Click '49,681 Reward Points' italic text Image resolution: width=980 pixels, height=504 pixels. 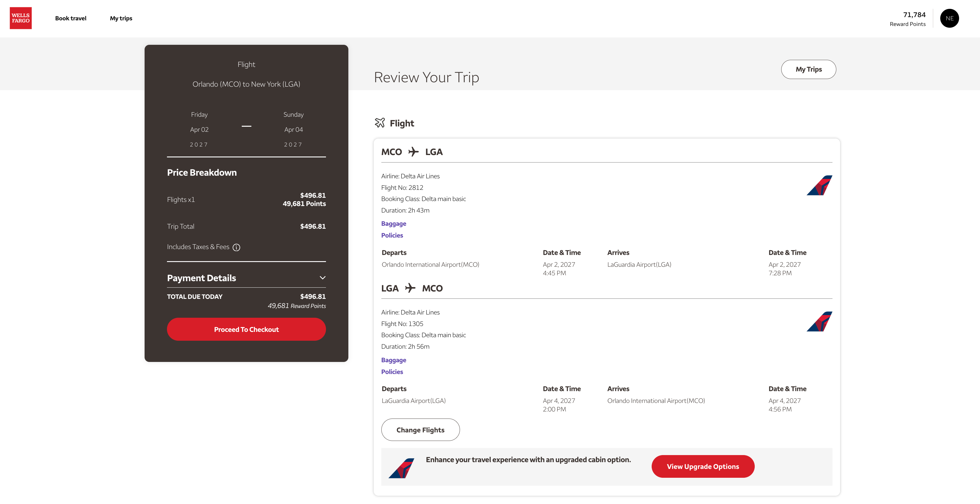tap(297, 306)
